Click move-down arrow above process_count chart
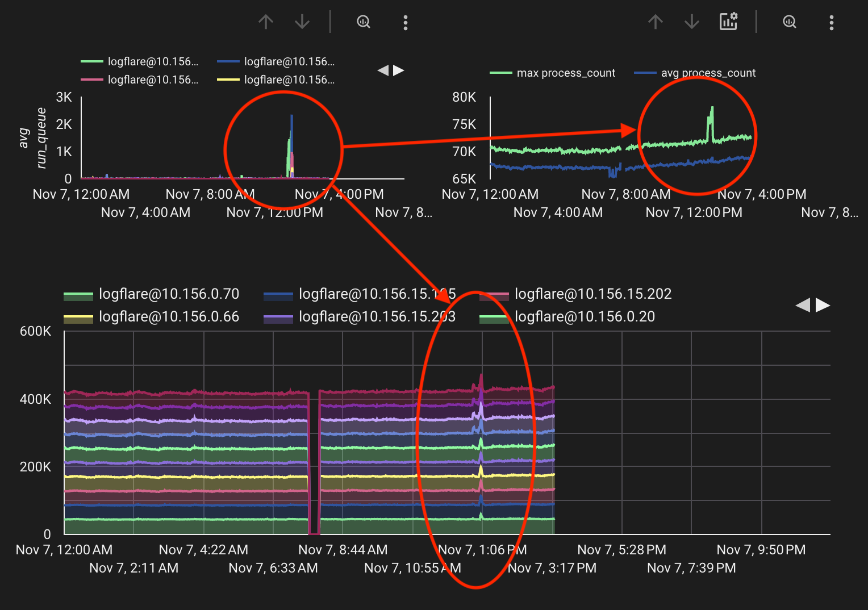This screenshot has width=868, height=610. 692,22
